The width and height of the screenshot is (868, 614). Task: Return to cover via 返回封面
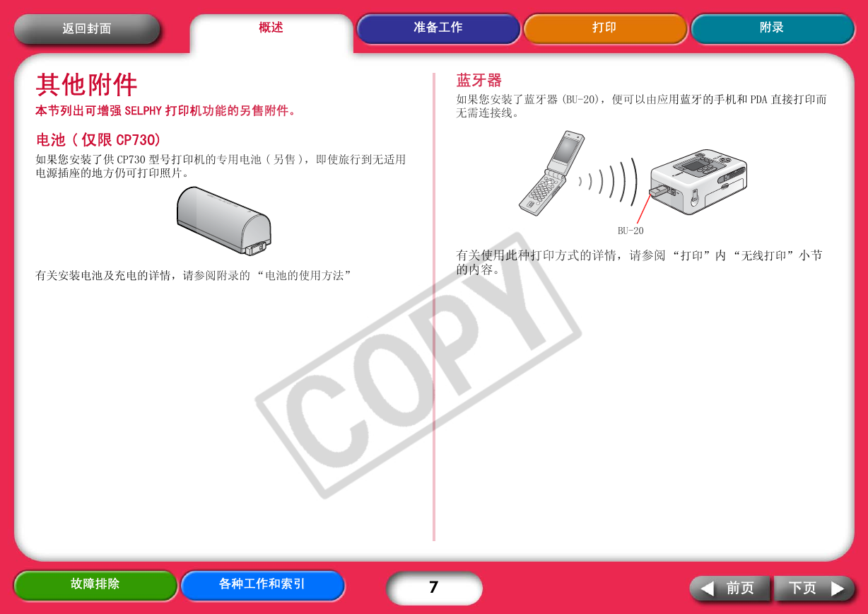87,29
